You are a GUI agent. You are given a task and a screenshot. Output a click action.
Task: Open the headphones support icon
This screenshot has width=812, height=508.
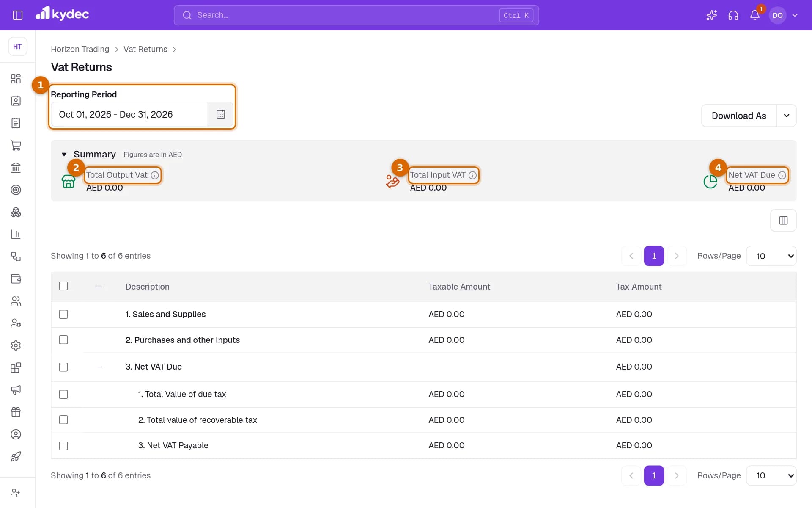[733, 15]
